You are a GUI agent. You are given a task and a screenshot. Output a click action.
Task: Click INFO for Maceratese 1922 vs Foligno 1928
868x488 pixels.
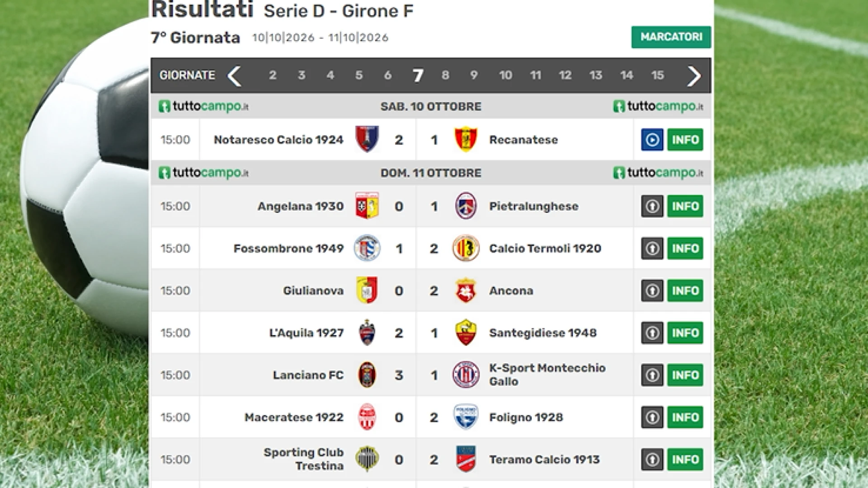(x=685, y=417)
